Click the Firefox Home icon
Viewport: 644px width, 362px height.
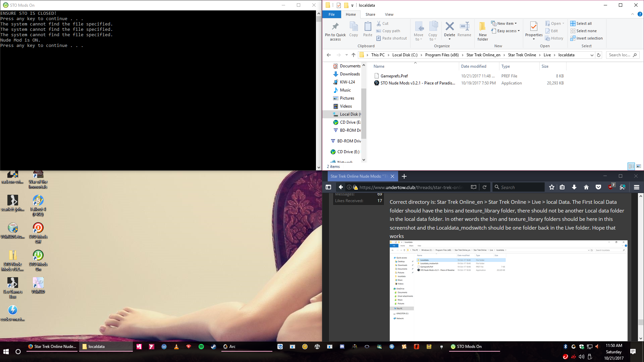point(586,187)
